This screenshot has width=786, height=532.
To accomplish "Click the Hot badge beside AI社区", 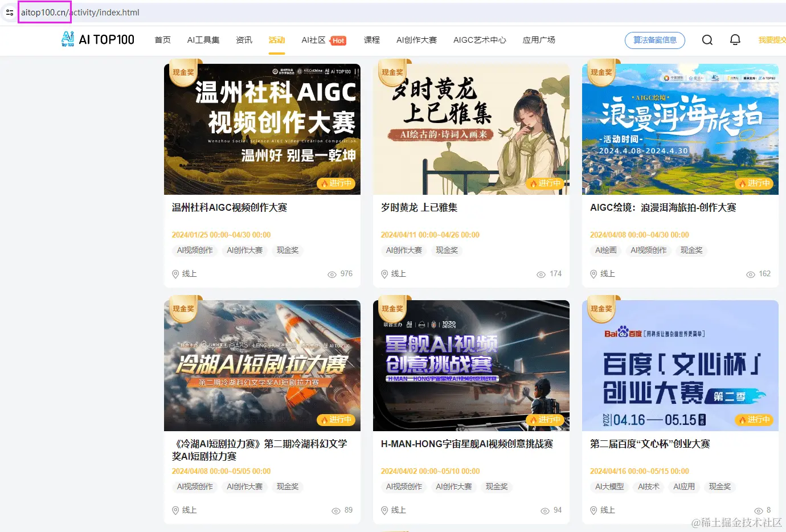I will tap(338, 40).
